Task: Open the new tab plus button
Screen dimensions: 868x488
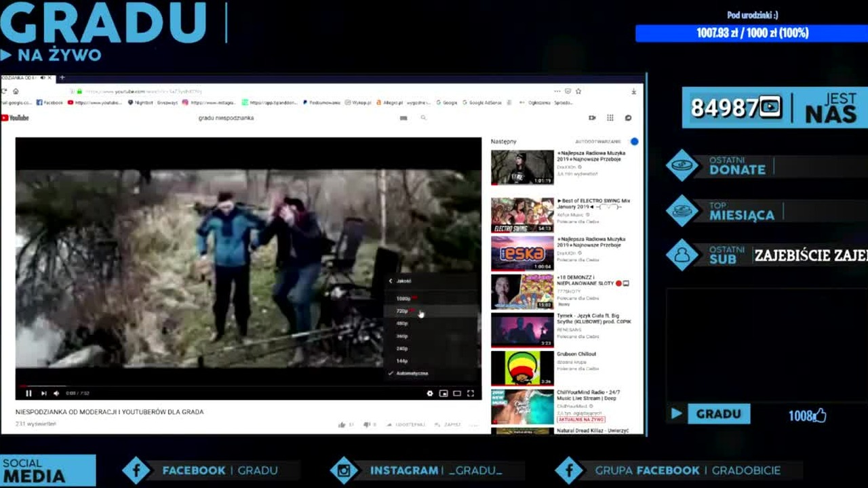Action: click(x=62, y=77)
